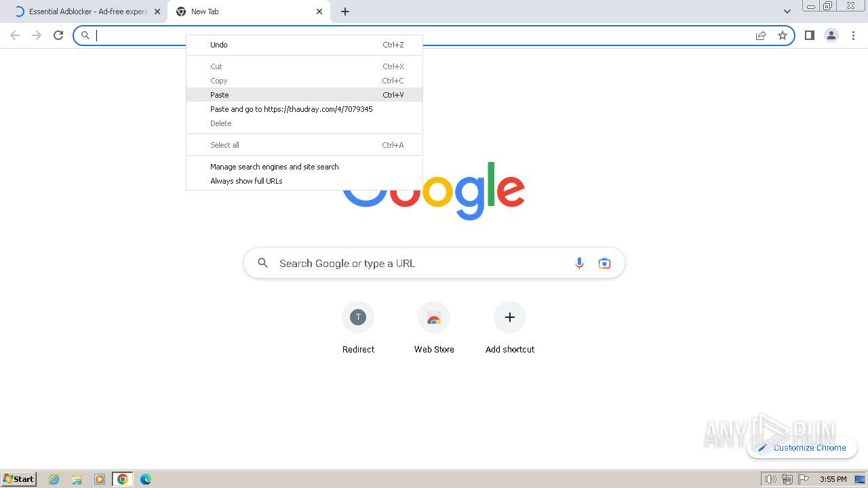Open Manage search engines and site search
Viewport: 868px width, 488px height.
pos(304,167)
